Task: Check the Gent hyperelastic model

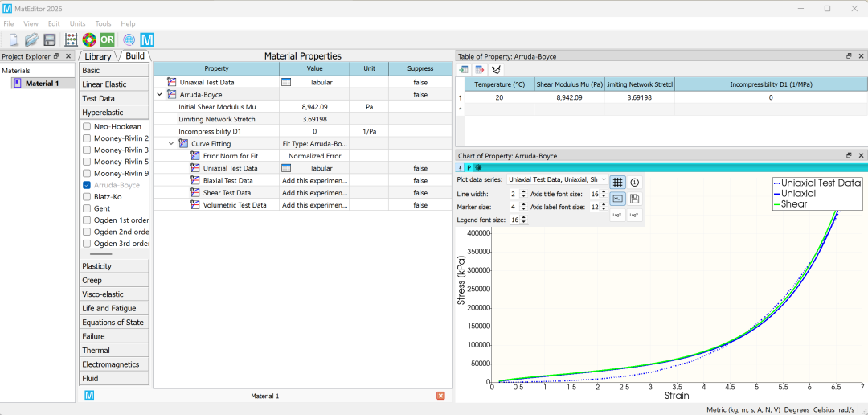Action: (x=86, y=208)
